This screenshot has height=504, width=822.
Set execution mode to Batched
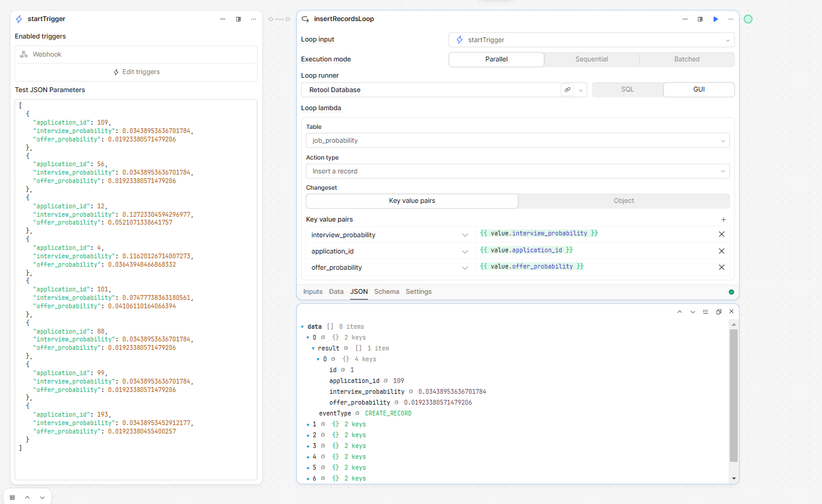(687, 60)
